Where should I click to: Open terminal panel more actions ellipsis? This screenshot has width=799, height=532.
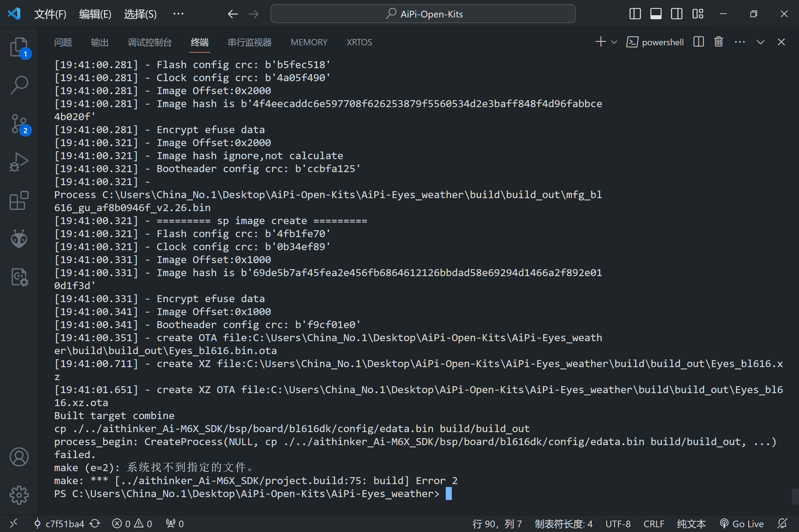[x=740, y=42]
